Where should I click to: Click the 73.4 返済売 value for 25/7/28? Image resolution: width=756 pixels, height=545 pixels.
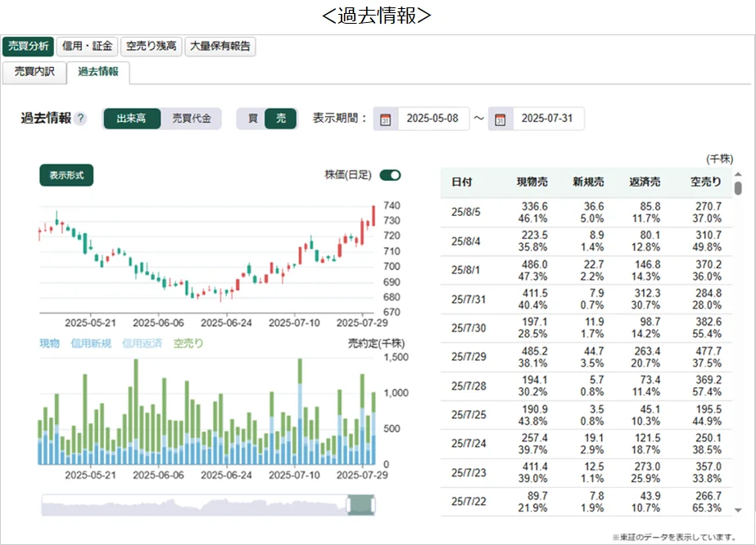click(650, 380)
